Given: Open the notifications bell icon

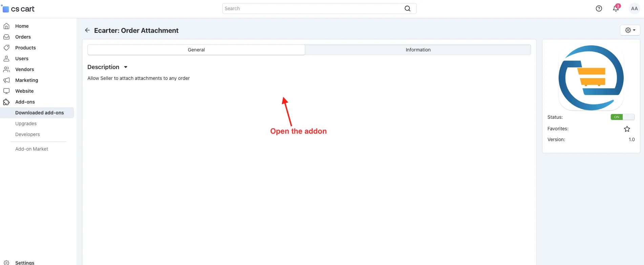Looking at the screenshot, I should pos(616,8).
